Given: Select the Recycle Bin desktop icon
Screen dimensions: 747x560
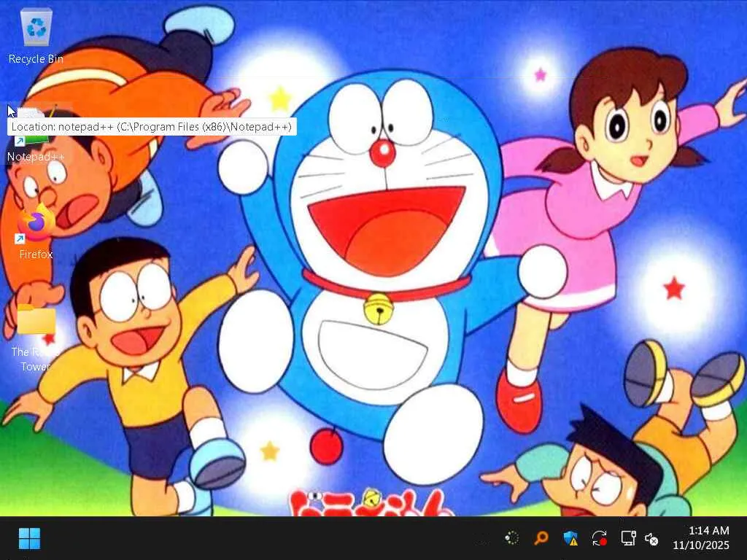Looking at the screenshot, I should coord(36,36).
